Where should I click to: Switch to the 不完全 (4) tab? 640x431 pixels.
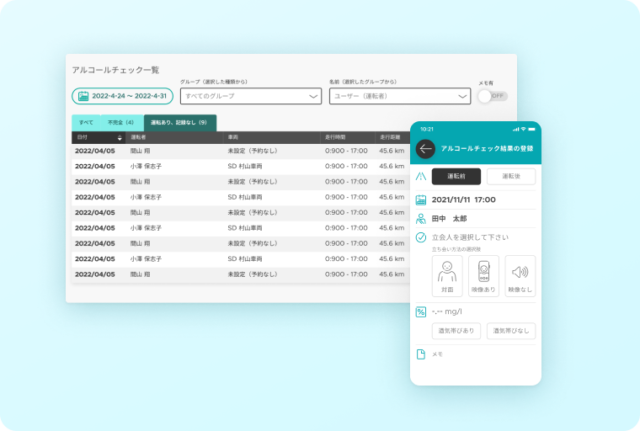pos(120,122)
